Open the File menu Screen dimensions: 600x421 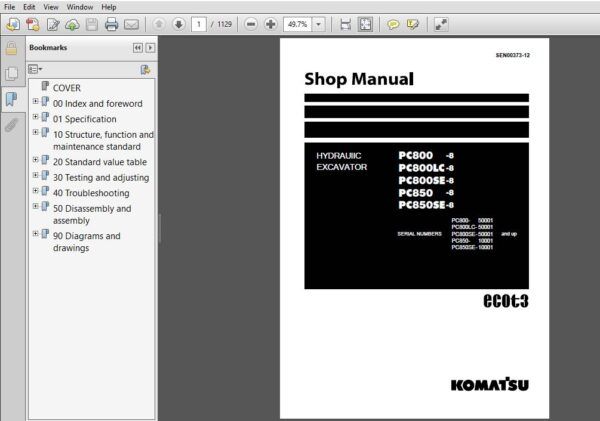pyautogui.click(x=10, y=7)
